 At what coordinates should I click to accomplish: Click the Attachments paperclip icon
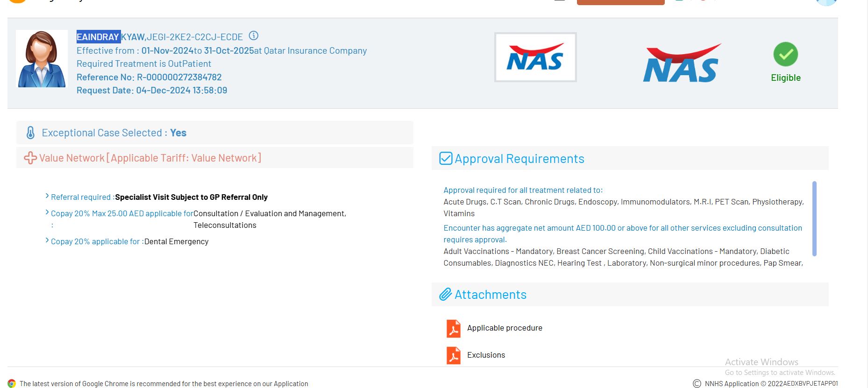point(446,295)
